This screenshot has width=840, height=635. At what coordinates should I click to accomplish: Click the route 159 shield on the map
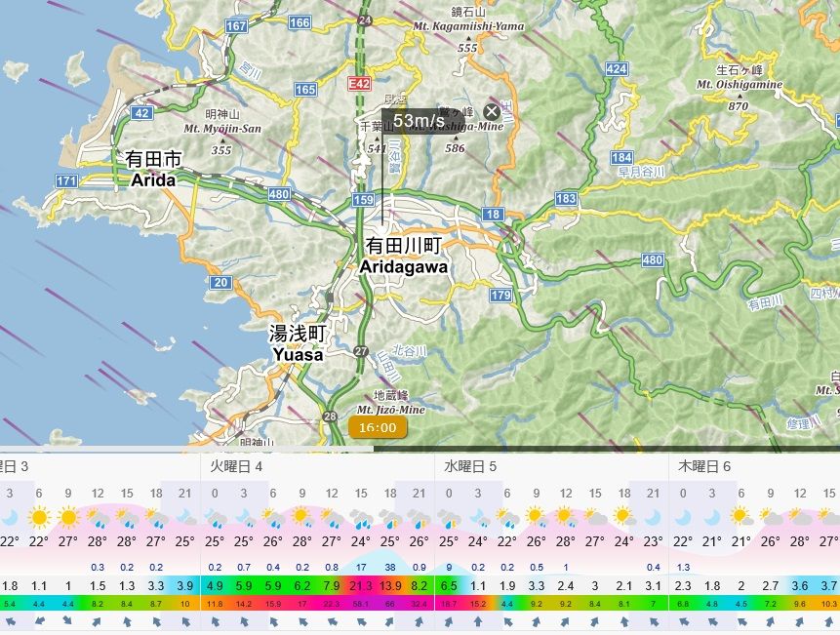[363, 200]
